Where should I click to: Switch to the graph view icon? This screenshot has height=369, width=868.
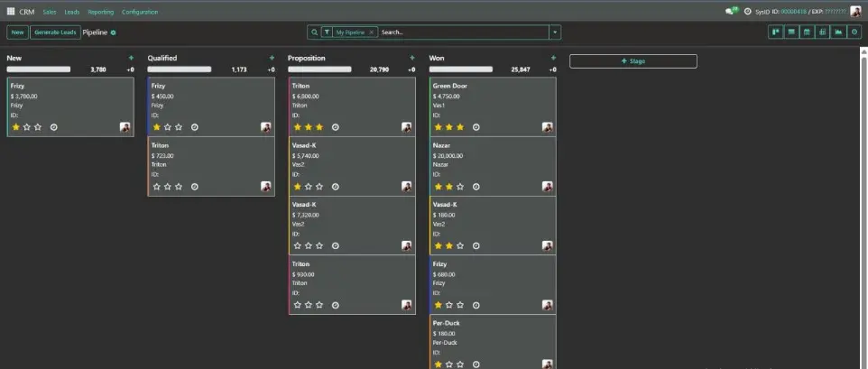pyautogui.click(x=838, y=32)
